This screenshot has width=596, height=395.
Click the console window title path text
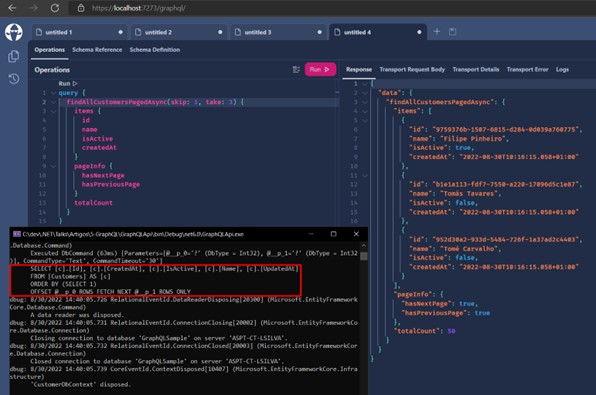pyautogui.click(x=133, y=234)
